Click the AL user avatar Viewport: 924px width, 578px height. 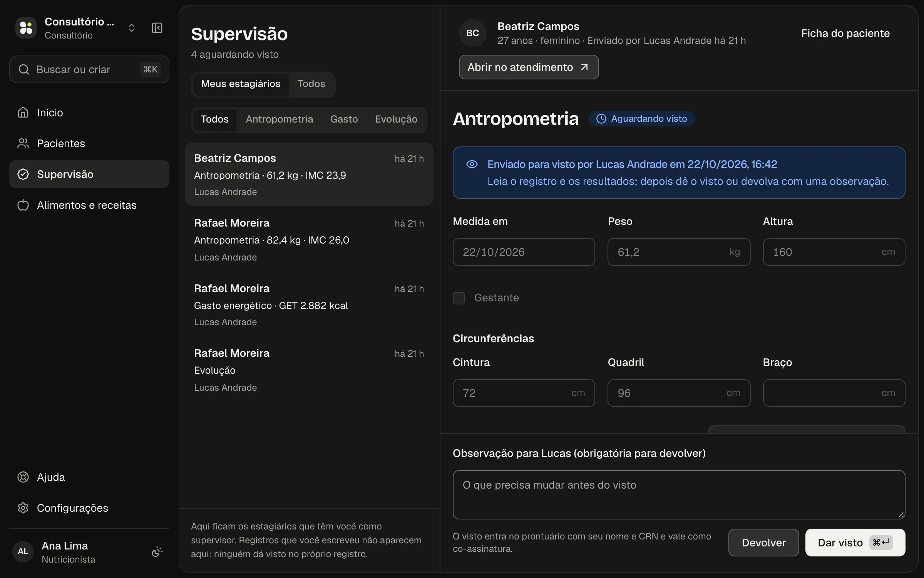[x=23, y=551]
